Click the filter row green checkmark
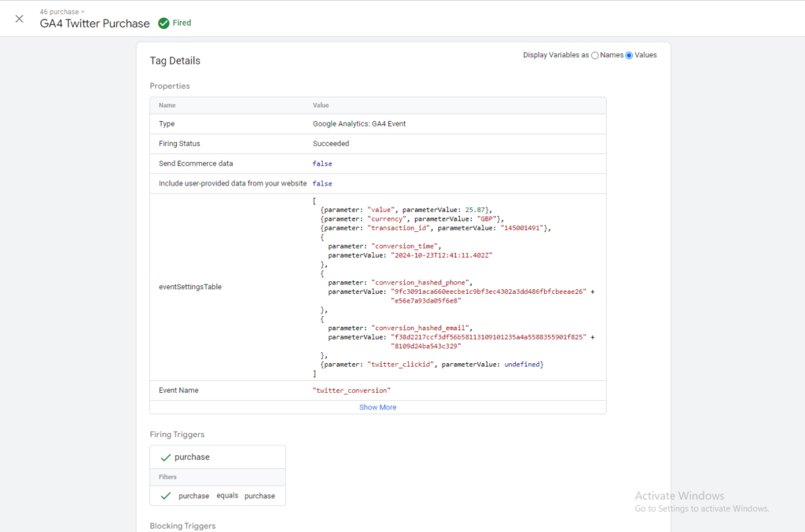The image size is (805, 532). (x=165, y=496)
